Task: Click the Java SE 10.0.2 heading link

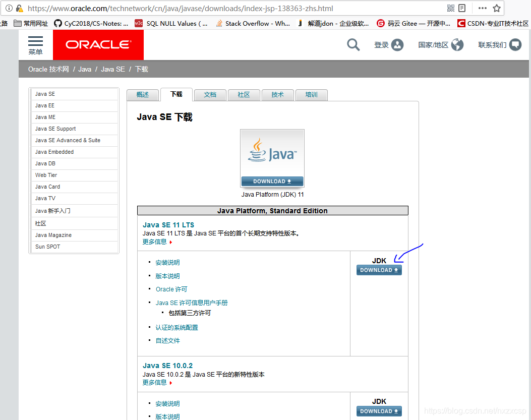Action: [167, 366]
